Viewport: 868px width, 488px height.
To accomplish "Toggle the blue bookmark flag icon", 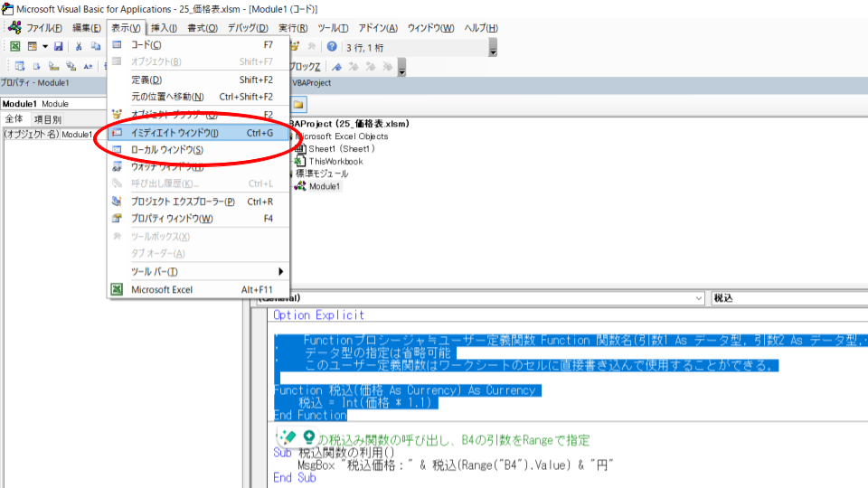I will coord(336,66).
